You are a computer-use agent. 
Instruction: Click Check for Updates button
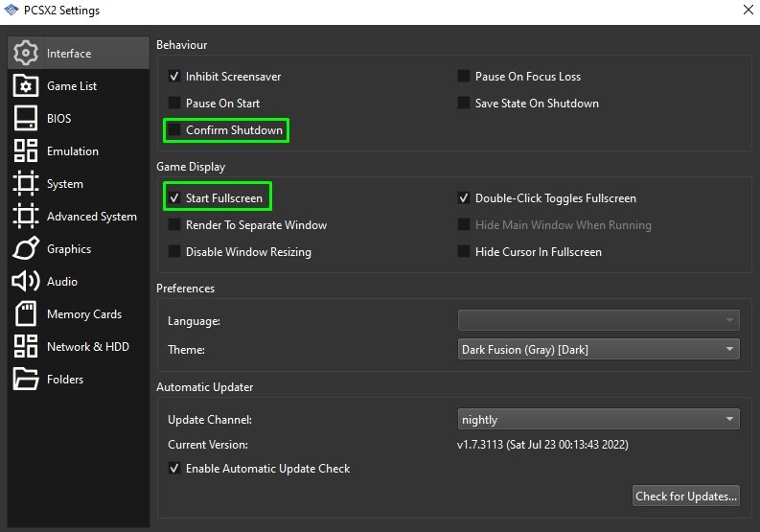[x=686, y=496]
